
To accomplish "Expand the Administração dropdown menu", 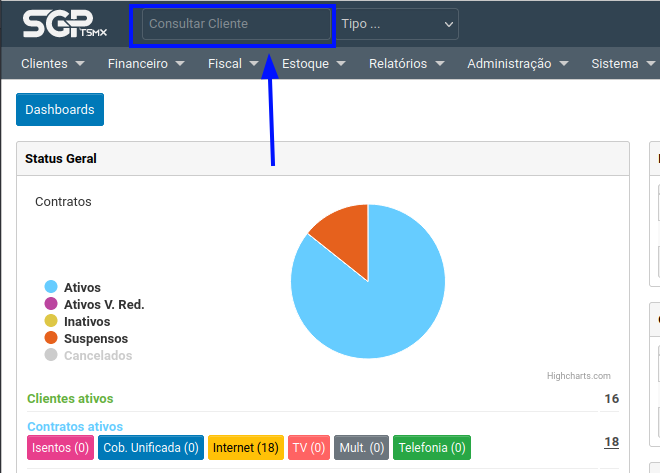I will (517, 64).
